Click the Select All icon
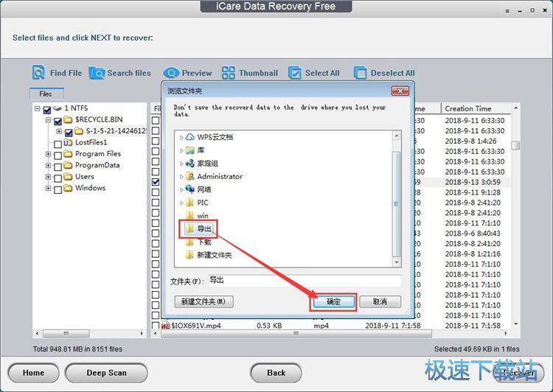Image resolution: width=553 pixels, height=392 pixels. point(294,73)
